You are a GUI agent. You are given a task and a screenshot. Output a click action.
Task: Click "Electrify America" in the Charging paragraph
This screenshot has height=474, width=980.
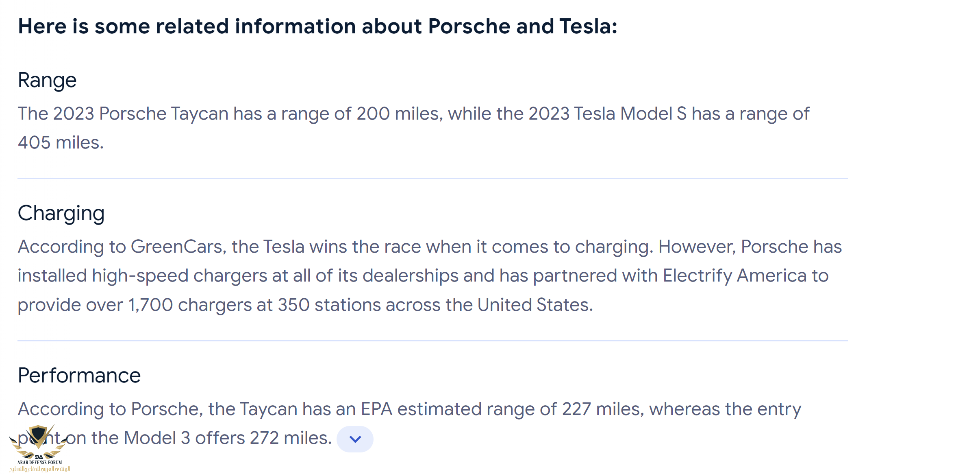[734, 276]
